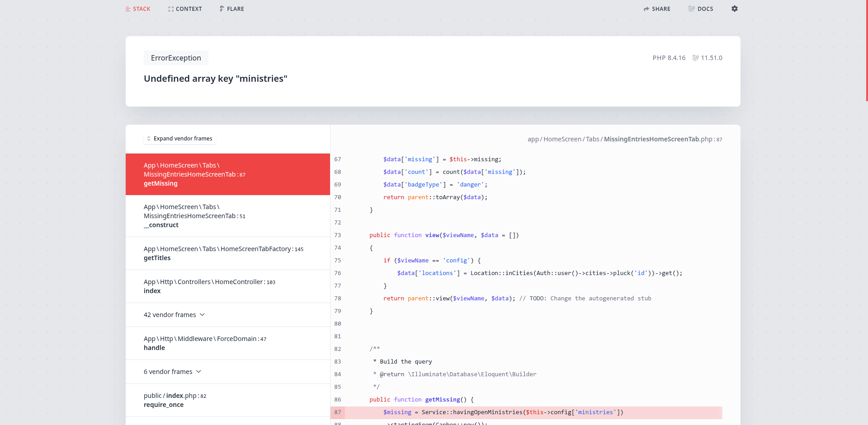
Task: Open the FLARE tab
Action: [x=231, y=9]
